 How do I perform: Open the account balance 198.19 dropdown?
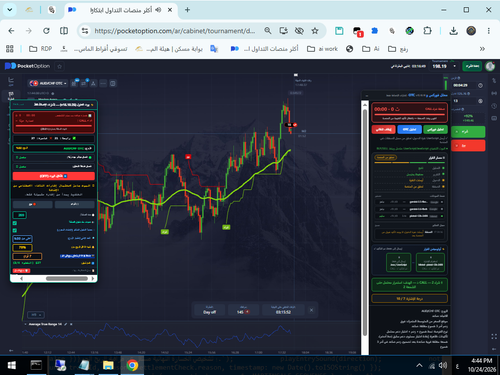coord(445,66)
